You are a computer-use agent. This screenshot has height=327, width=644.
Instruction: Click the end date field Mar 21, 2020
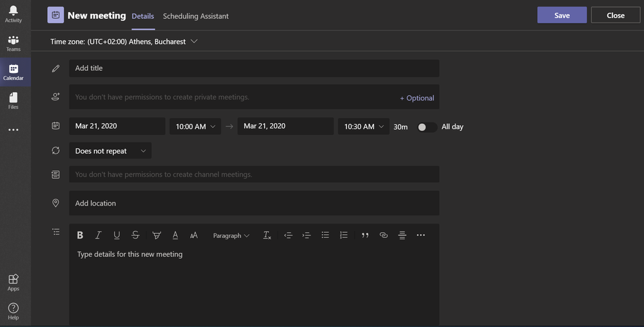point(286,126)
